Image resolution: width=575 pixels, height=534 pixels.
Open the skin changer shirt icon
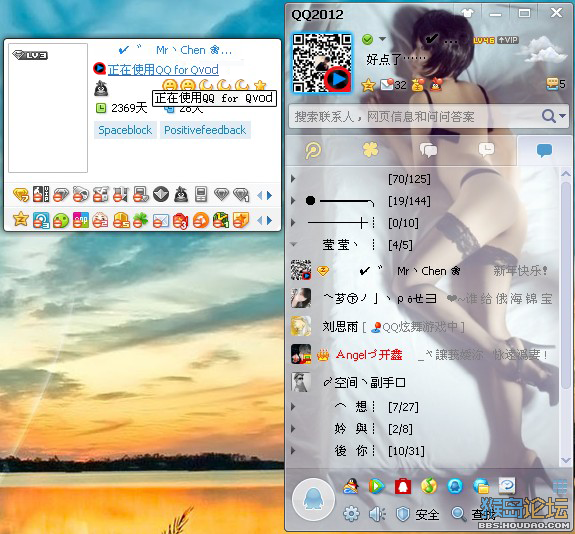pos(467,14)
